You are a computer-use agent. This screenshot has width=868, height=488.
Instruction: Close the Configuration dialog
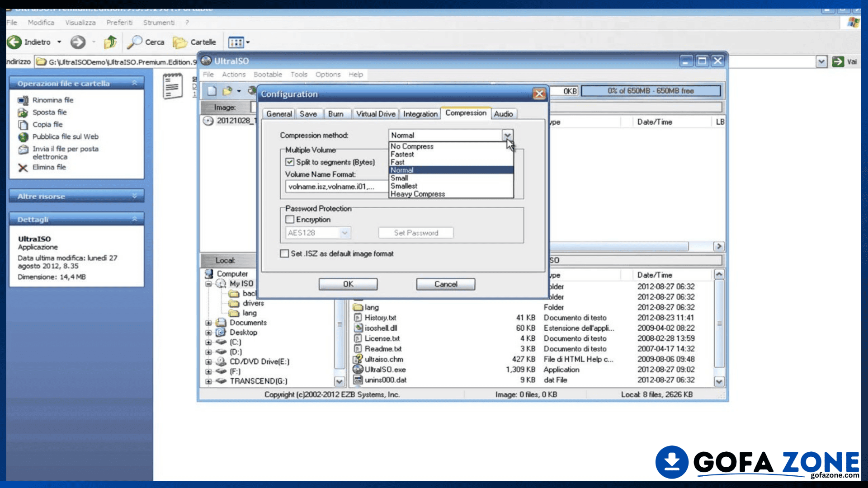tap(539, 94)
